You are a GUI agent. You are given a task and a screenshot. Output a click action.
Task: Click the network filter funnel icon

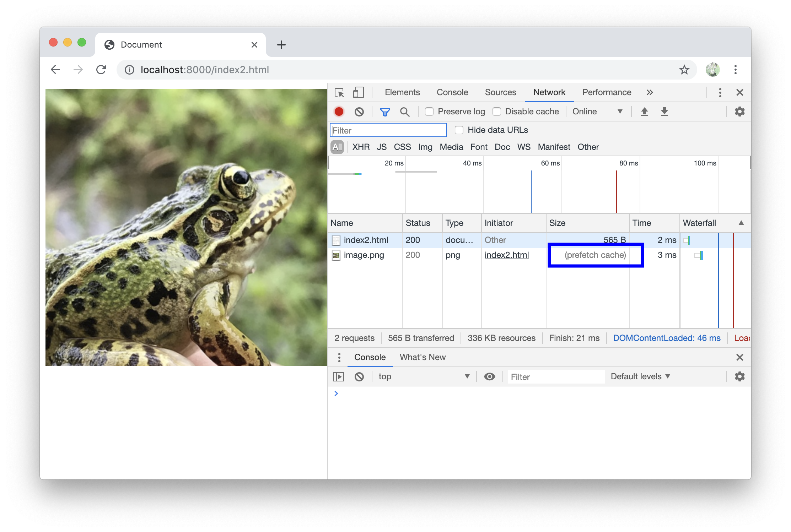(385, 112)
